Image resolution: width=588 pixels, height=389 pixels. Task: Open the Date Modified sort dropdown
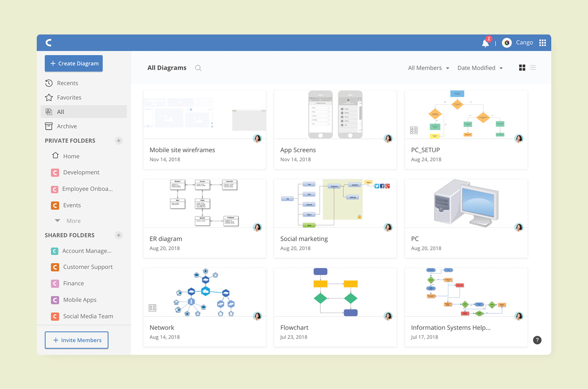(x=479, y=68)
